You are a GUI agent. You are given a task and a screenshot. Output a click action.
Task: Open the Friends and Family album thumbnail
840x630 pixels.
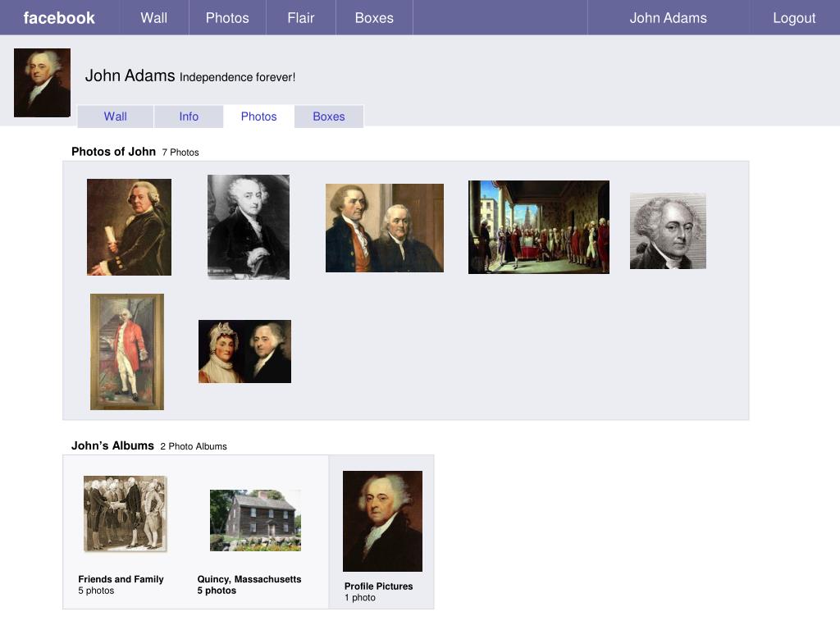coord(126,514)
